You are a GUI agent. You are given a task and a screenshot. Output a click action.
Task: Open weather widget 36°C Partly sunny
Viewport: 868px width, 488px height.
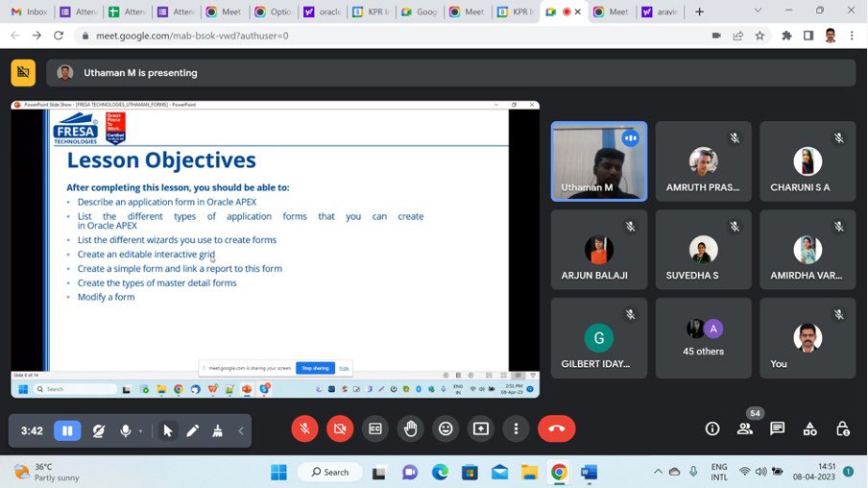click(46, 472)
